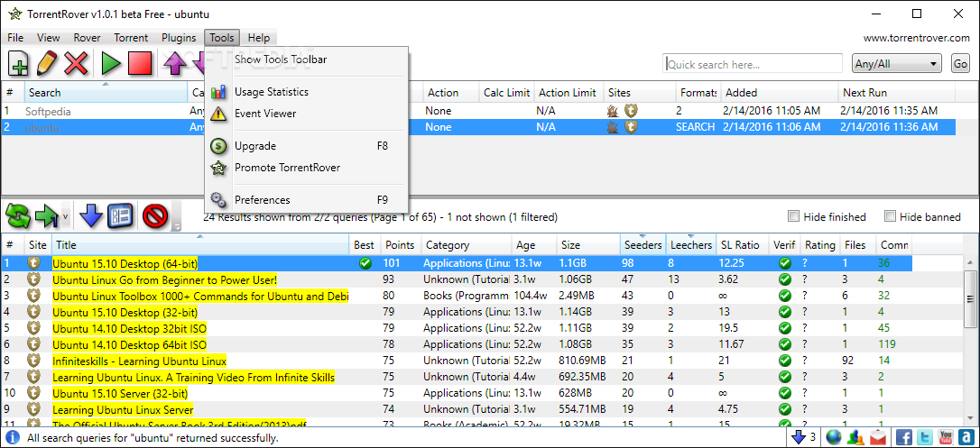Click the results scrollbar up arrow
Image resolution: width=980 pixels, height=448 pixels.
pos(969,262)
